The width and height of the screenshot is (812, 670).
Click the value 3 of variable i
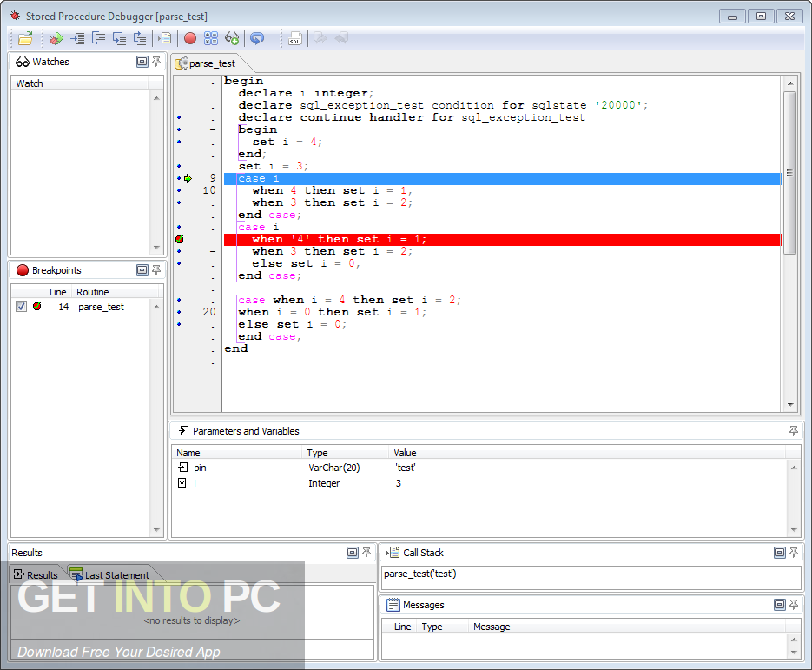click(x=399, y=483)
